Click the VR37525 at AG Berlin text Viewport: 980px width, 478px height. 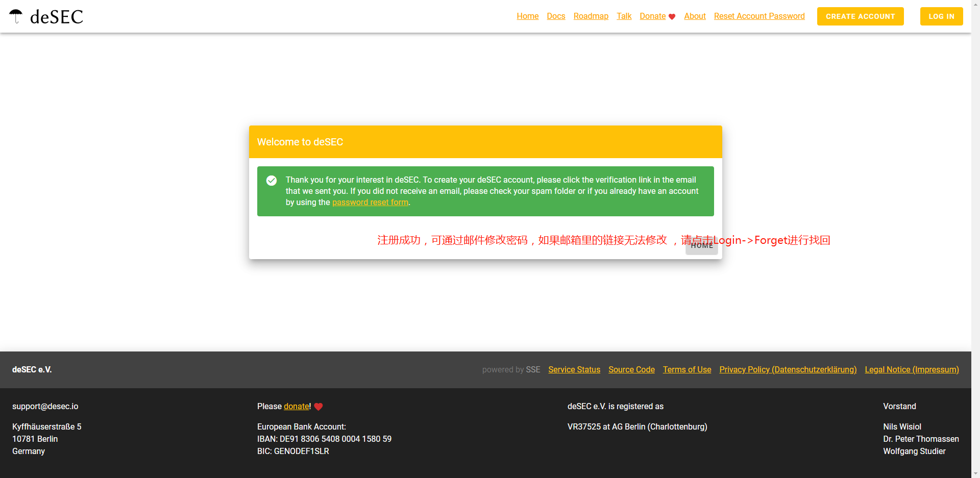tap(637, 427)
